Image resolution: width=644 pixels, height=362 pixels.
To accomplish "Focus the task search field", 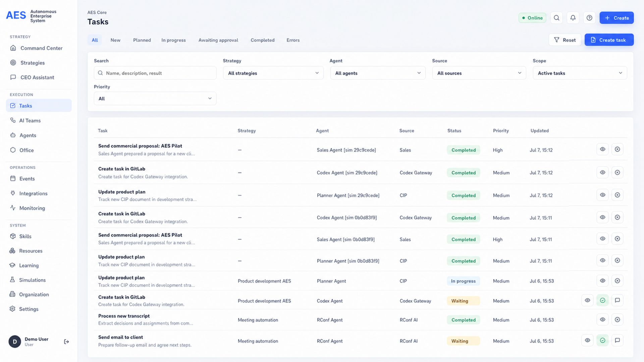I will 155,73.
